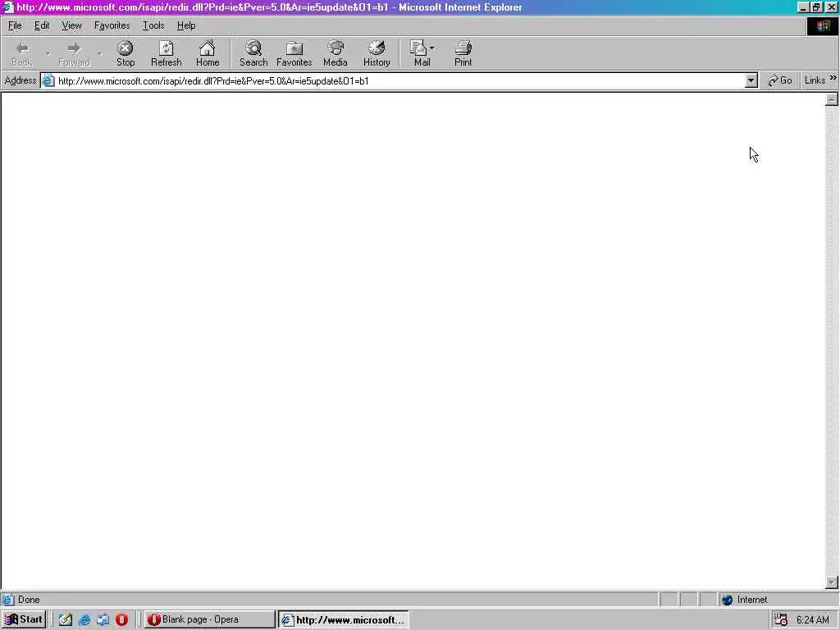Click the page icon in Address bar

click(x=48, y=81)
